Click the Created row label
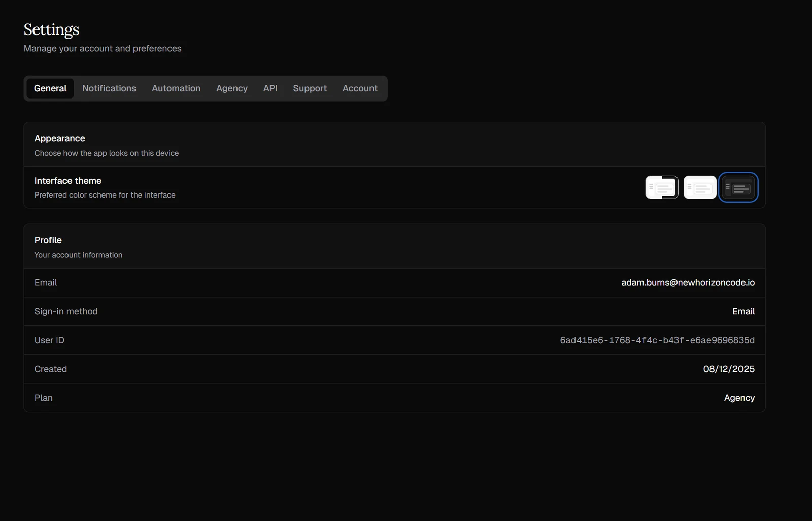Screen dimensions: 812x521 [50, 369]
